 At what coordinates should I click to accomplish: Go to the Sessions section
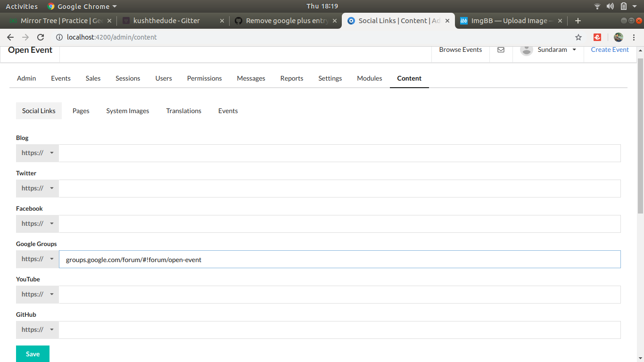coord(128,78)
